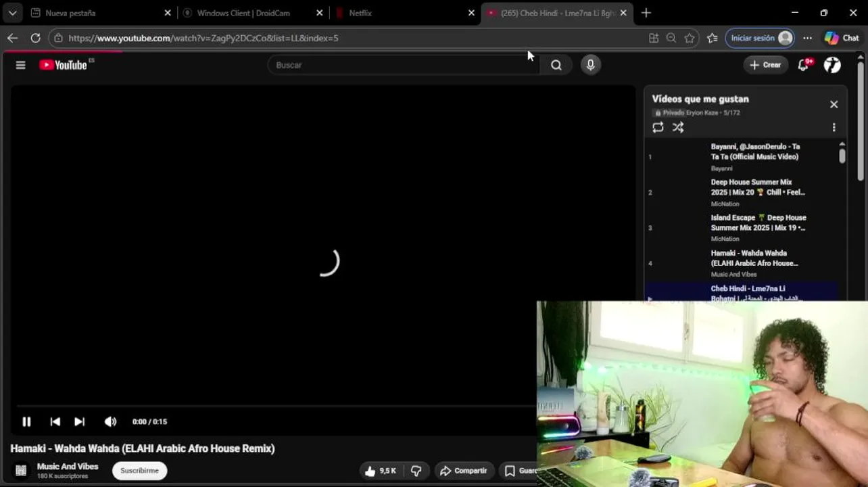Click the search magnifier button
868x487 pixels.
pyautogui.click(x=556, y=65)
